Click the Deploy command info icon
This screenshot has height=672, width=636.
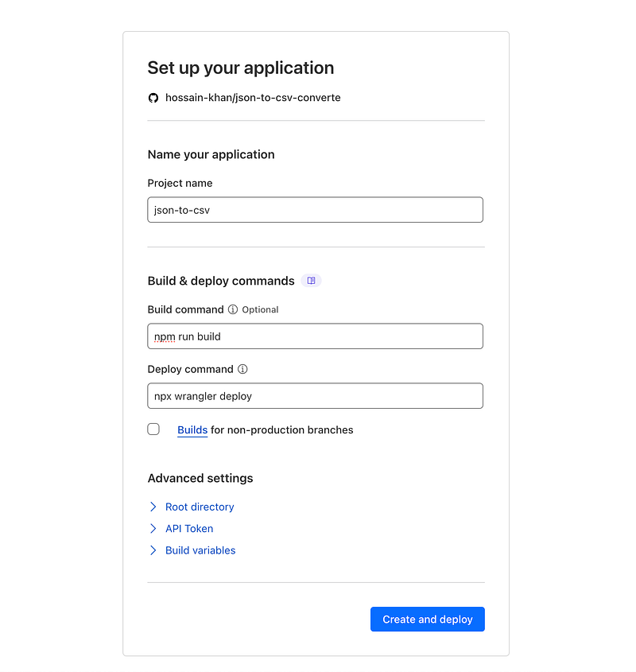pyautogui.click(x=242, y=369)
